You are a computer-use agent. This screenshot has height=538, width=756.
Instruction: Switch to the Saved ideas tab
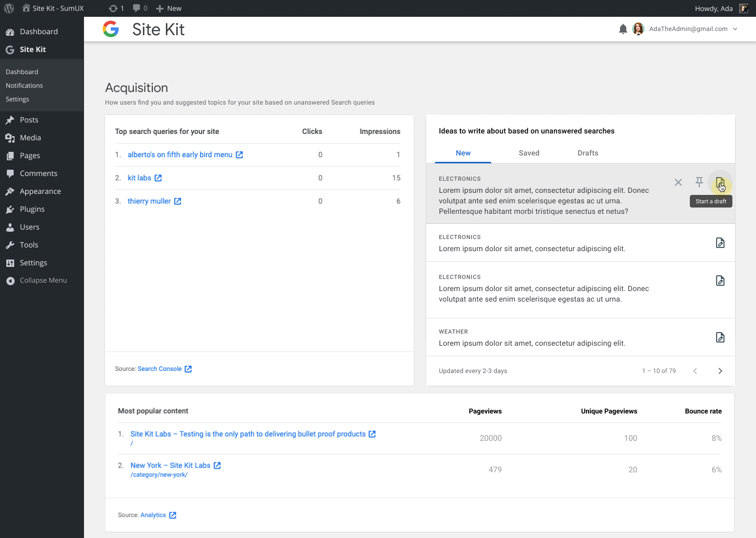tap(529, 153)
